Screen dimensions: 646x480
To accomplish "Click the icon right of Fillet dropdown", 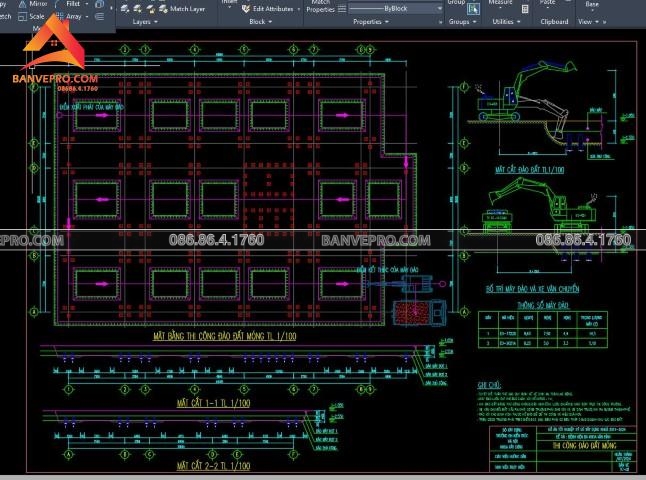I will click(99, 4).
